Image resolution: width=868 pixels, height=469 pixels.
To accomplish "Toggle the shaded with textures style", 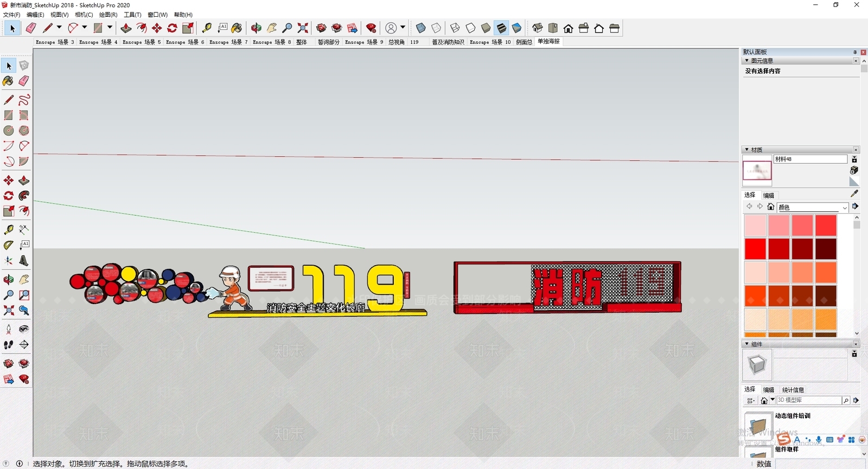I will (502, 28).
